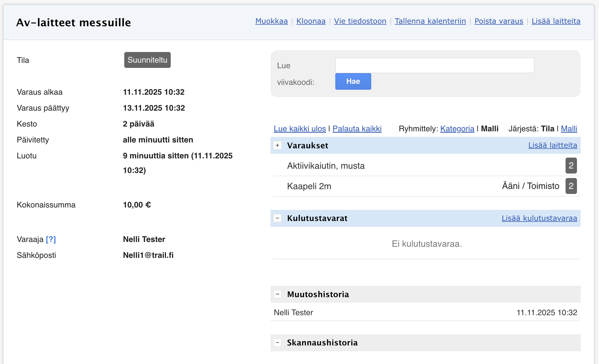This screenshot has width=599, height=364.
Task: Click the Hae barcode search button
Action: pyautogui.click(x=353, y=81)
